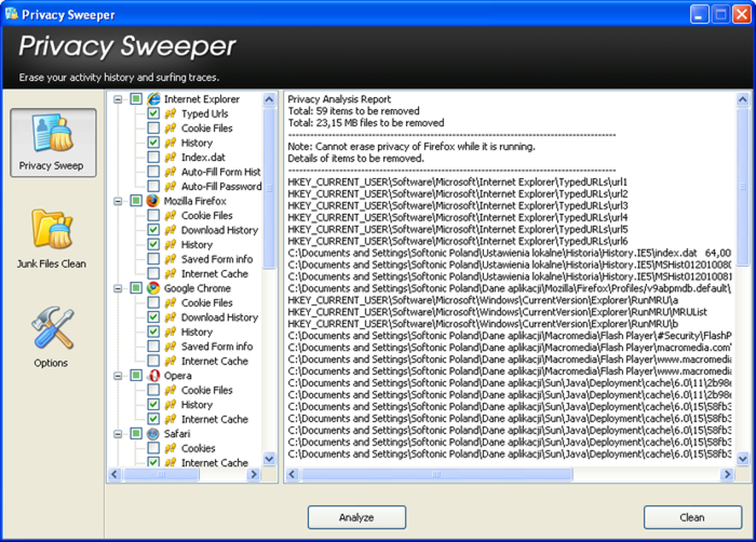Uncheck History under Internet Explorer
The height and width of the screenshot is (542, 756).
tap(153, 142)
